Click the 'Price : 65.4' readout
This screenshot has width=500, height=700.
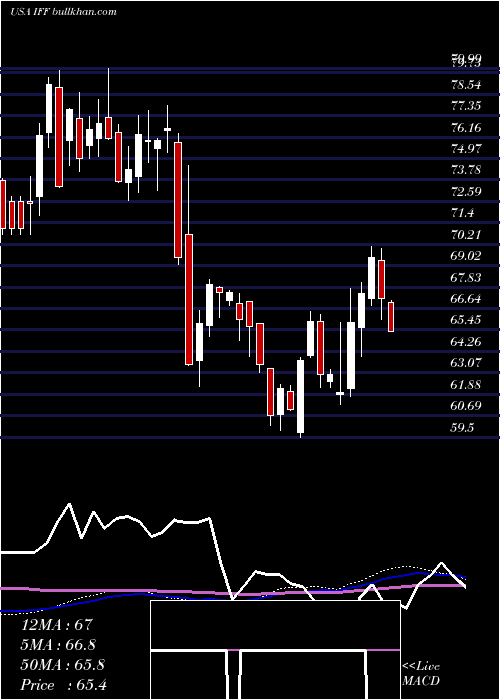(x=64, y=685)
